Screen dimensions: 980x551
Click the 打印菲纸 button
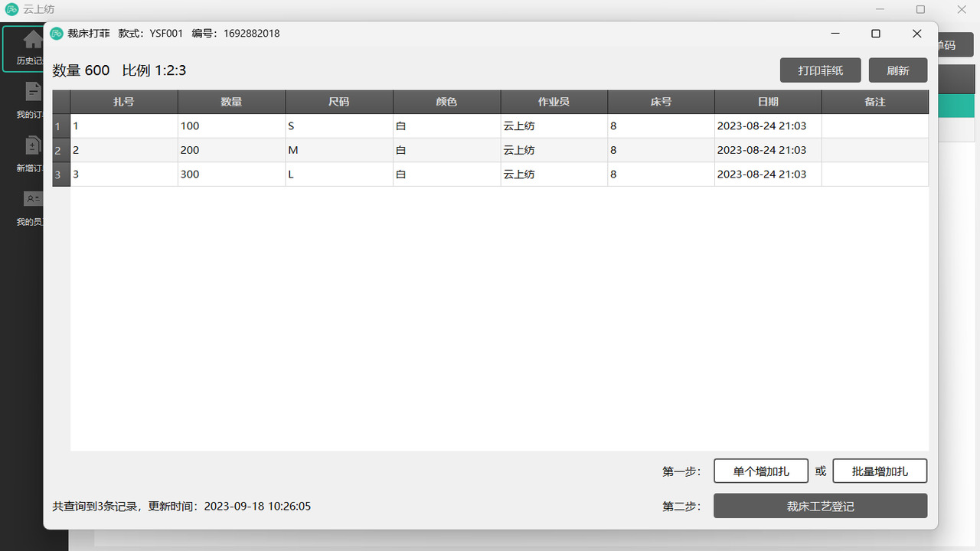[820, 70]
